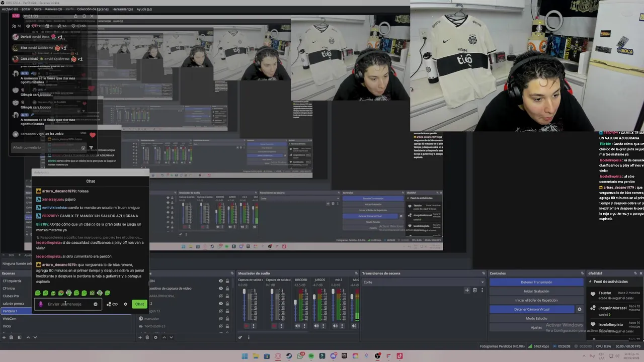Expand the Corte transition dropdown

pos(423,282)
